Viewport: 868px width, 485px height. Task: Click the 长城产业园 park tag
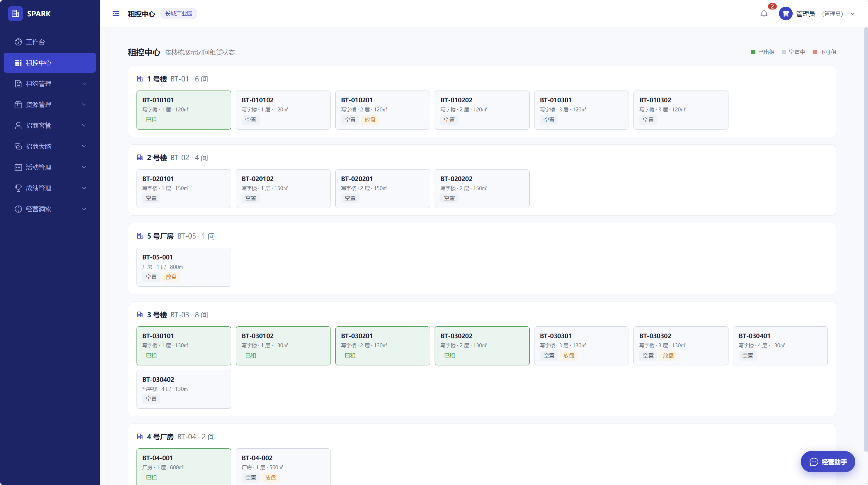coord(179,14)
